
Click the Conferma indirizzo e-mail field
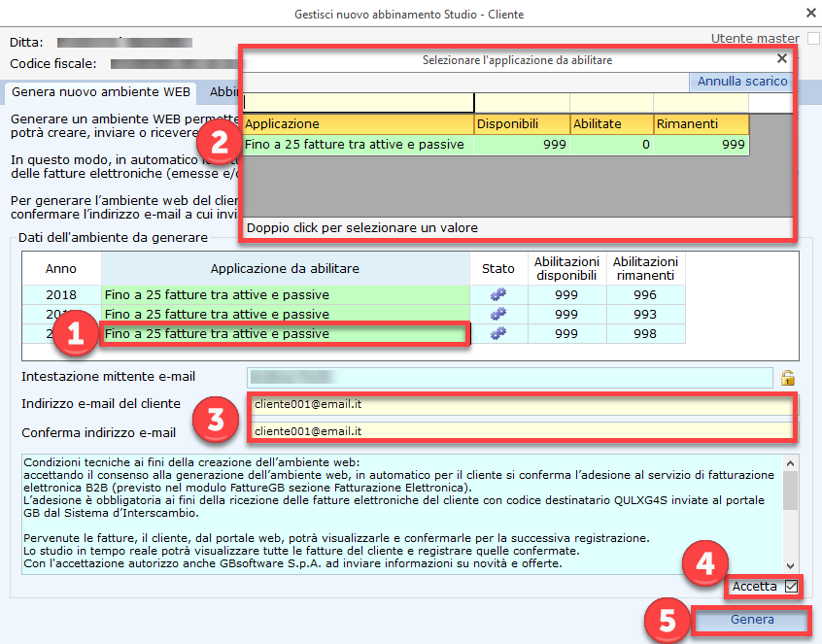[522, 431]
